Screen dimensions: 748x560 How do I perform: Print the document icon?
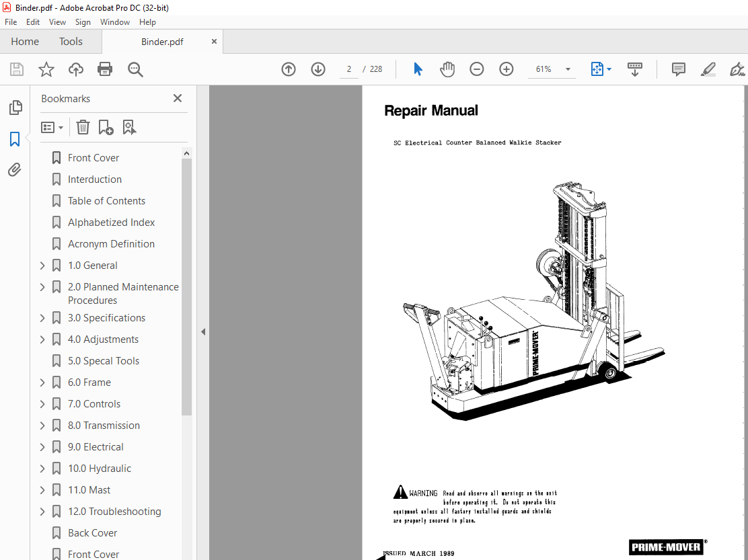click(105, 69)
